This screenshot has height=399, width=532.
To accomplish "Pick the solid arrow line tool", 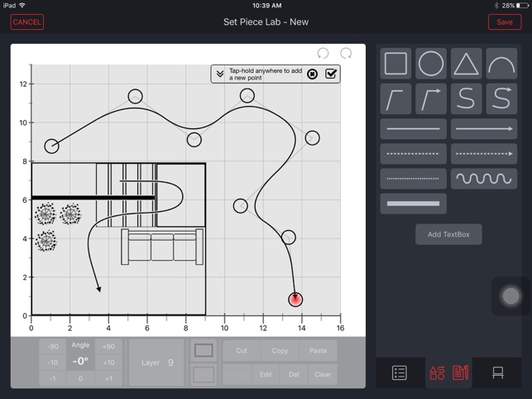I will [x=484, y=128].
